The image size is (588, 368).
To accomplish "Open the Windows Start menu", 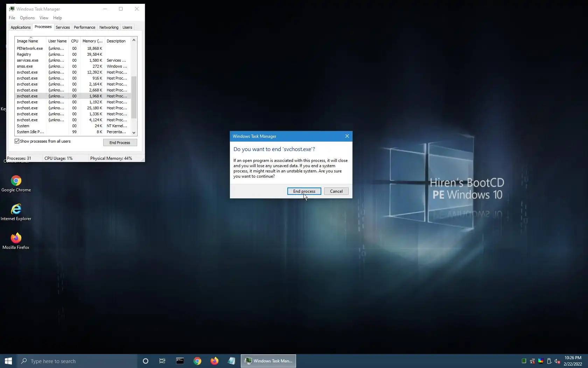I will pos(8,361).
